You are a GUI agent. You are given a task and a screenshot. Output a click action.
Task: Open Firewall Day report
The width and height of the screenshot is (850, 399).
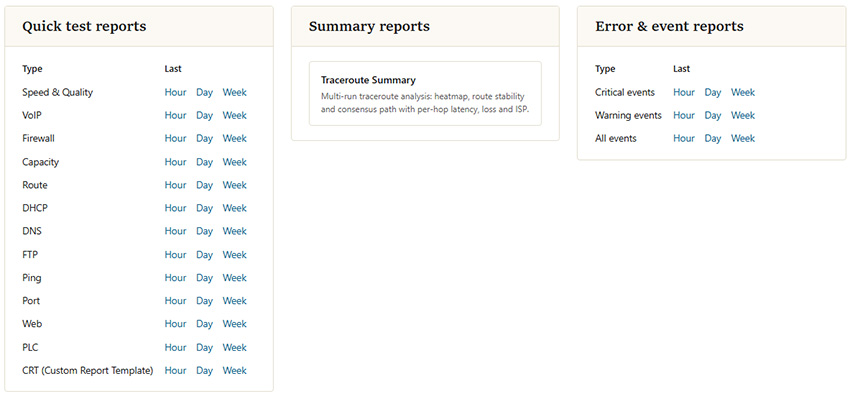click(x=204, y=139)
